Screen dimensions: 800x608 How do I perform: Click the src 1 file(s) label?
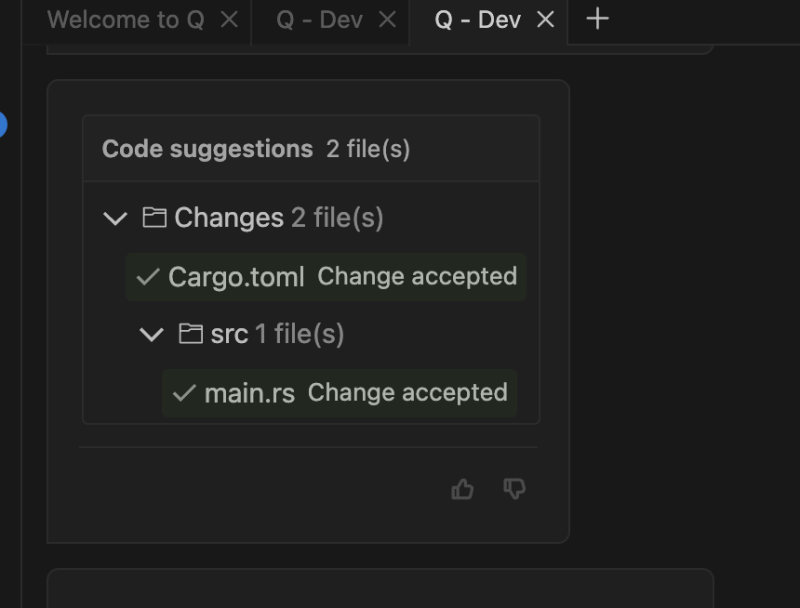pyautogui.click(x=277, y=334)
